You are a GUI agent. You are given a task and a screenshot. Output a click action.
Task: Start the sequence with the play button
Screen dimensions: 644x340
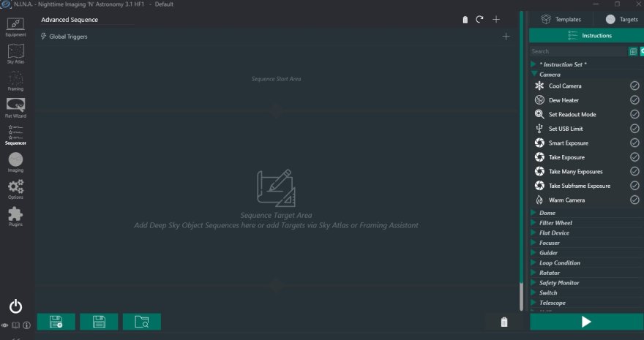click(586, 322)
